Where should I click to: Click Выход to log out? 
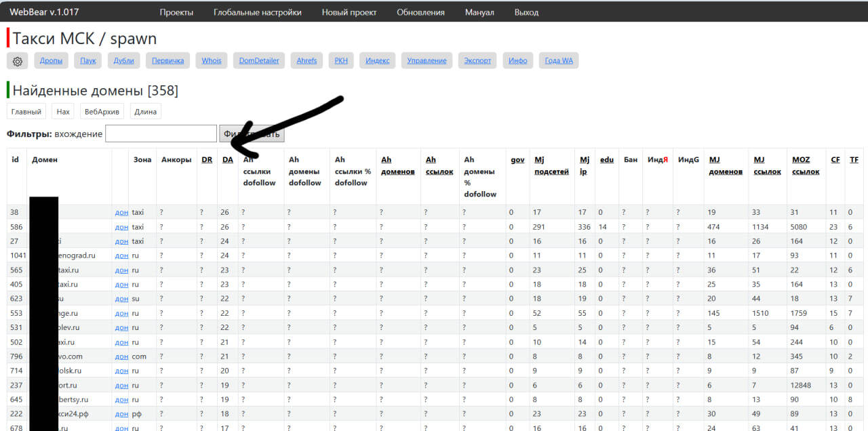click(x=526, y=12)
